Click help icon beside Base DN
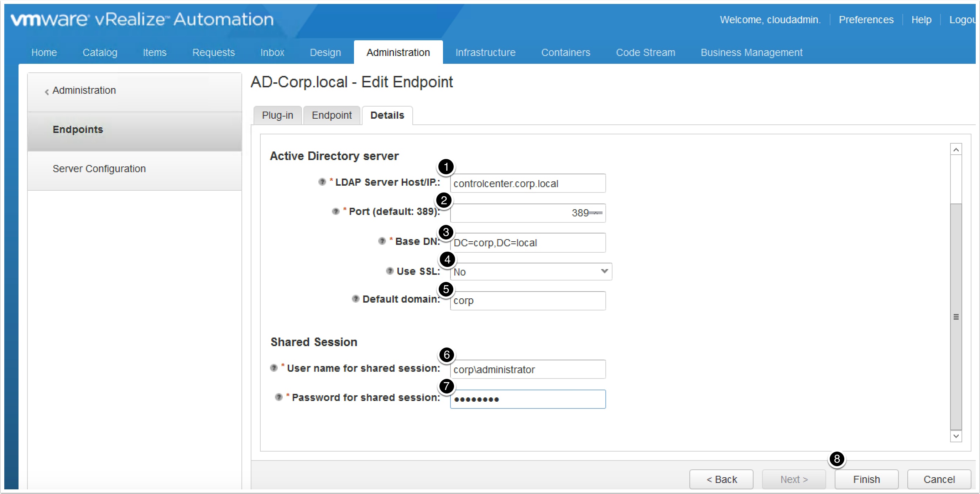This screenshot has width=980, height=494. [x=382, y=241]
